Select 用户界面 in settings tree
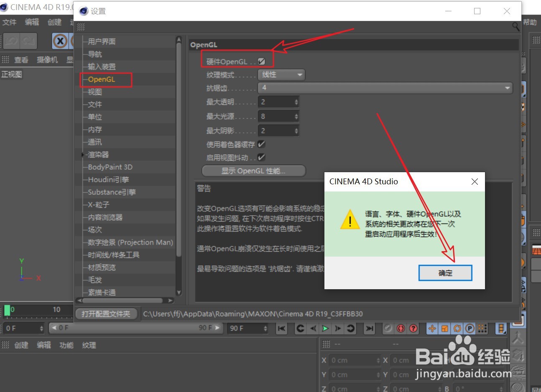 (102, 41)
